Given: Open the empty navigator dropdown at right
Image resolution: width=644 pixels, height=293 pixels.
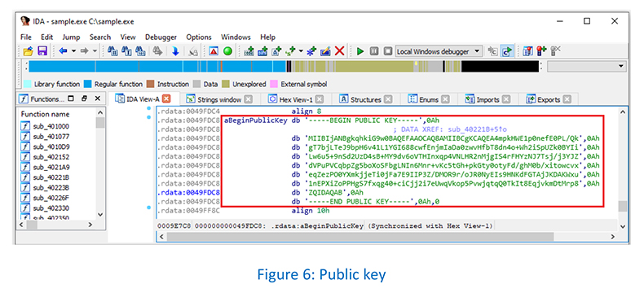Looking at the screenshot, I should click(x=586, y=66).
